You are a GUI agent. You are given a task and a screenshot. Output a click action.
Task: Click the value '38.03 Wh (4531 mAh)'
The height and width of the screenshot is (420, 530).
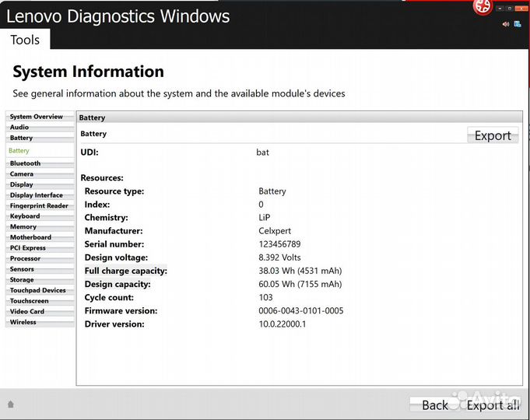coord(300,271)
